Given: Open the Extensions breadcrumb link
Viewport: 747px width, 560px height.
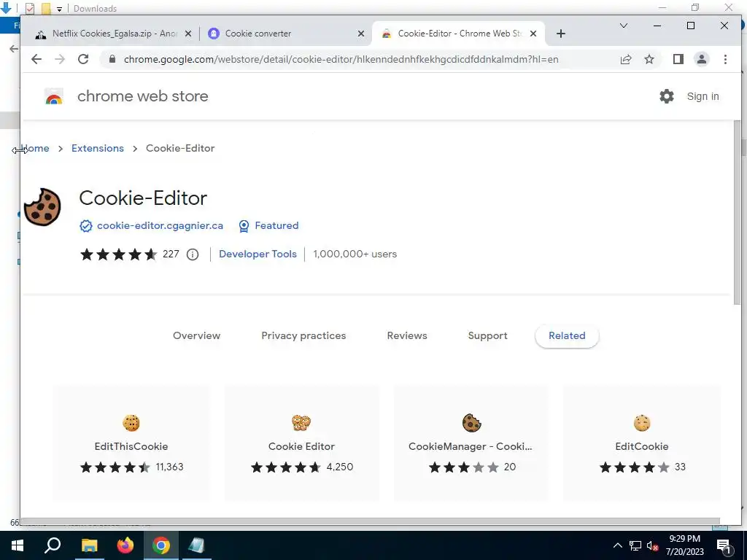Looking at the screenshot, I should click(98, 148).
